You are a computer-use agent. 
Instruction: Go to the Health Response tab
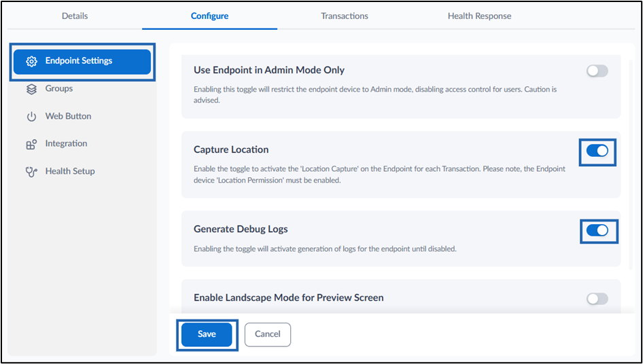tap(479, 16)
